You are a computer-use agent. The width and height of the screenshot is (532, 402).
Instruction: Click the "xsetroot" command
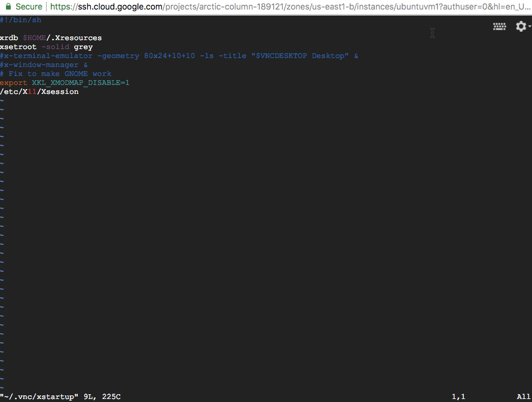tap(19, 47)
